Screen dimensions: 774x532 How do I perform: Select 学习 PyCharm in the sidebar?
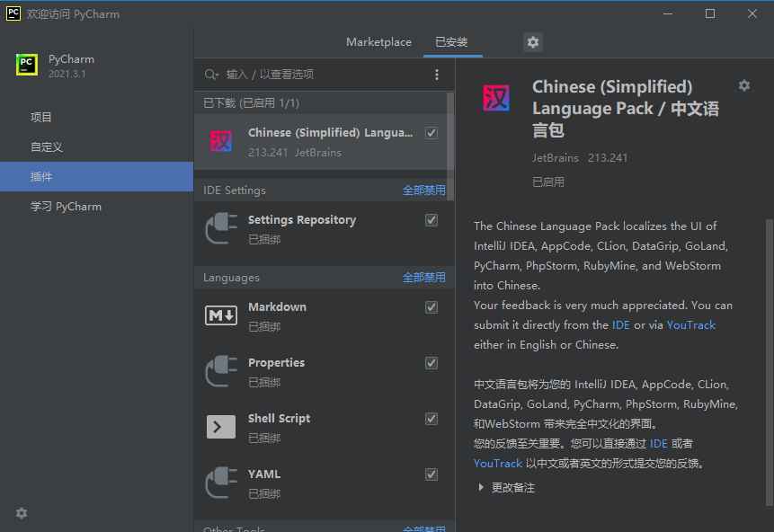click(x=68, y=206)
